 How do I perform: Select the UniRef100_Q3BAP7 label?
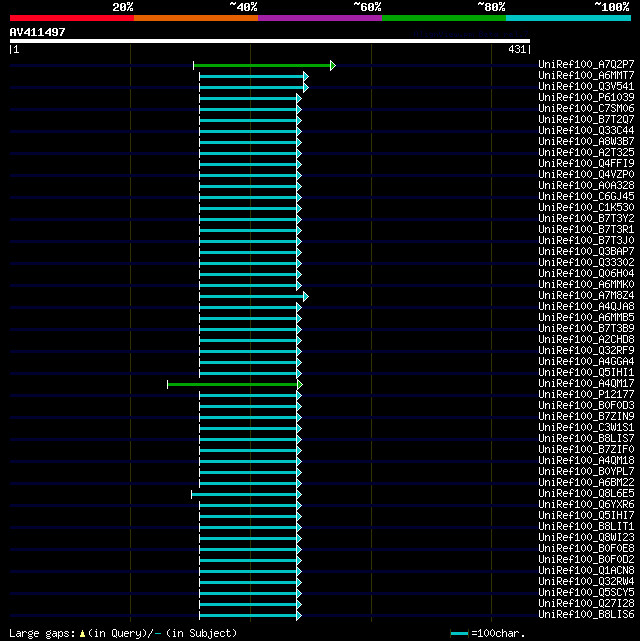586,251
